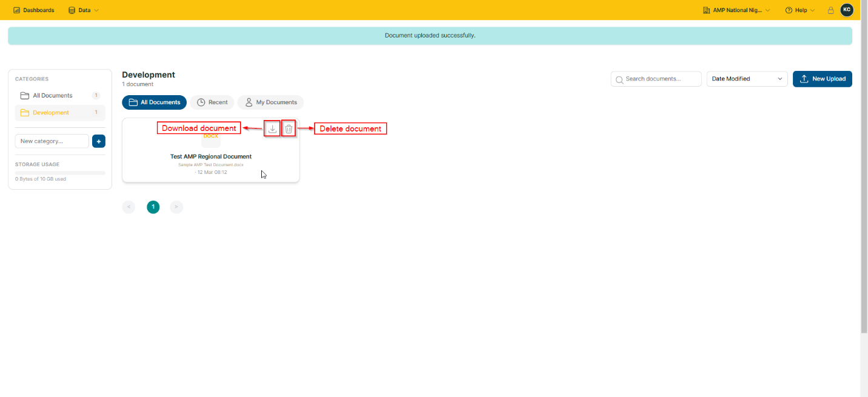Image resolution: width=868 pixels, height=397 pixels.
Task: Open the lock icon in header
Action: click(831, 10)
